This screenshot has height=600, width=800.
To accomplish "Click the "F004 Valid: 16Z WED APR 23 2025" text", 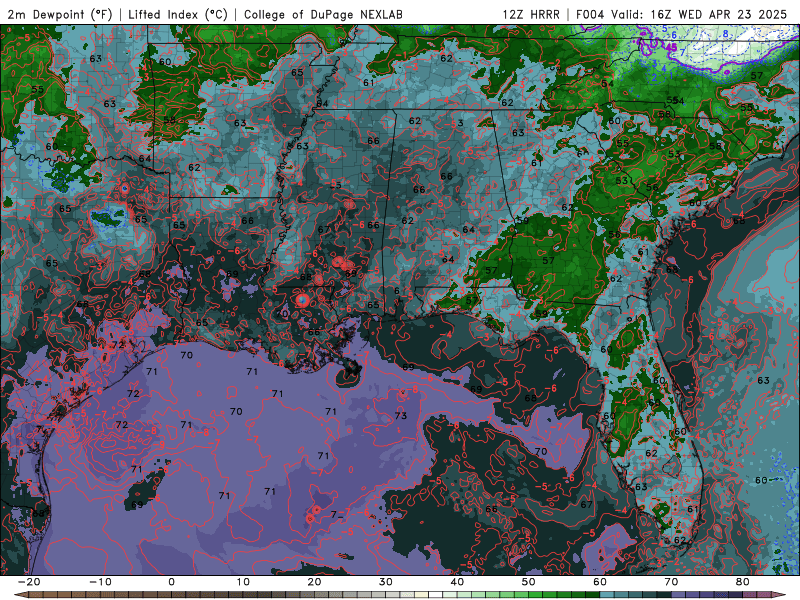I will pyautogui.click(x=682, y=14).
